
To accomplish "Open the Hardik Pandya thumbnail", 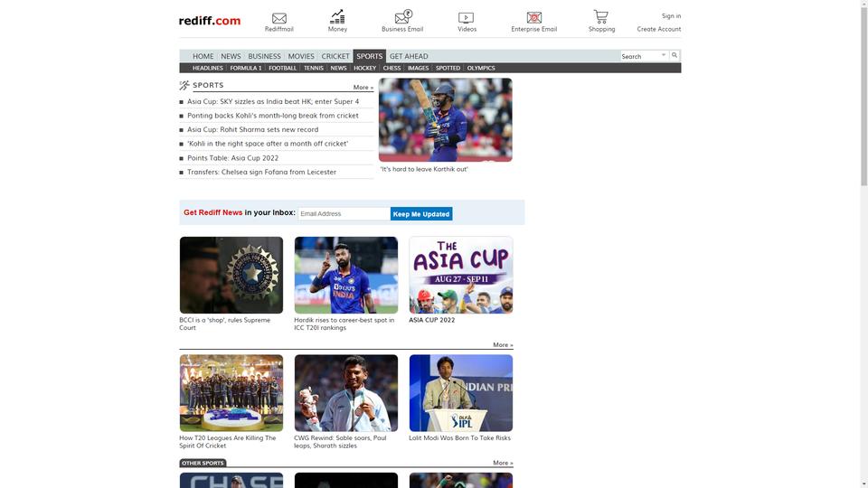I will [346, 275].
